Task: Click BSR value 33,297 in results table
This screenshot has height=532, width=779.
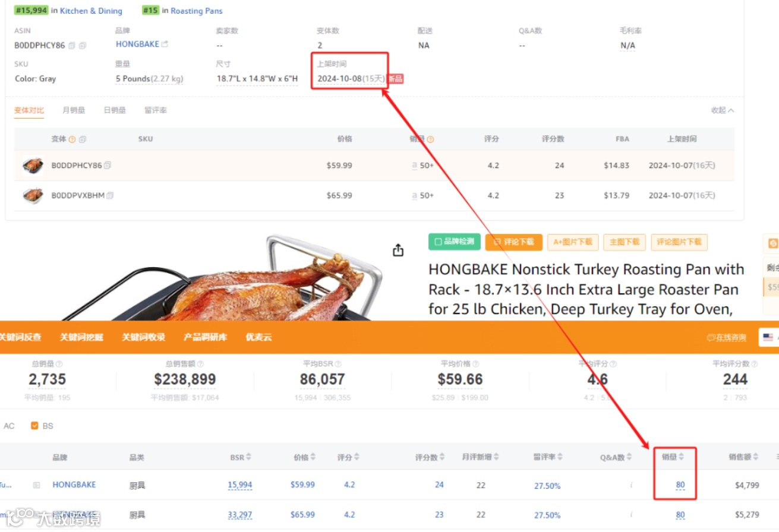Action: (240, 515)
